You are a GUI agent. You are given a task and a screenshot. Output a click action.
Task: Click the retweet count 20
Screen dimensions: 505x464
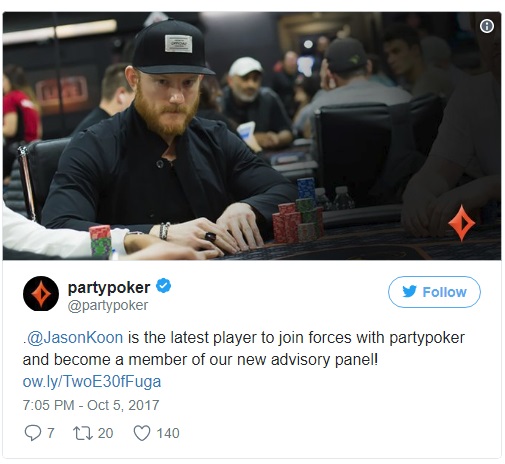[x=105, y=433]
